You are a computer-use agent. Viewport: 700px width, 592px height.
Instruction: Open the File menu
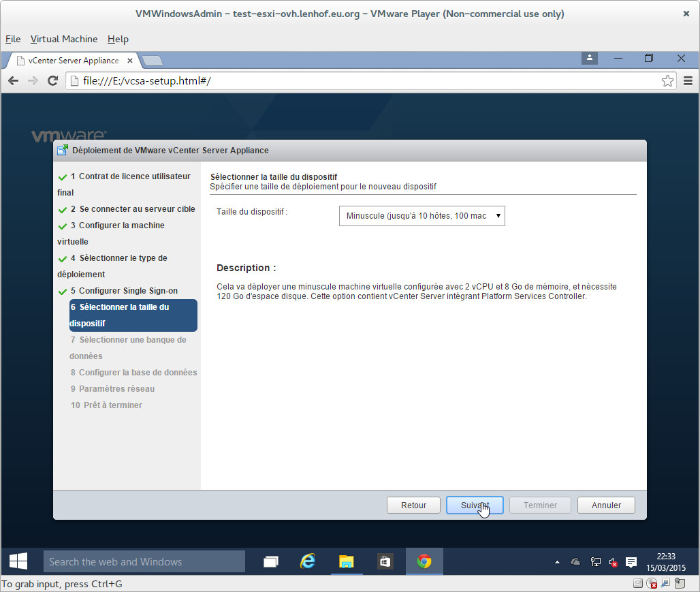point(13,39)
